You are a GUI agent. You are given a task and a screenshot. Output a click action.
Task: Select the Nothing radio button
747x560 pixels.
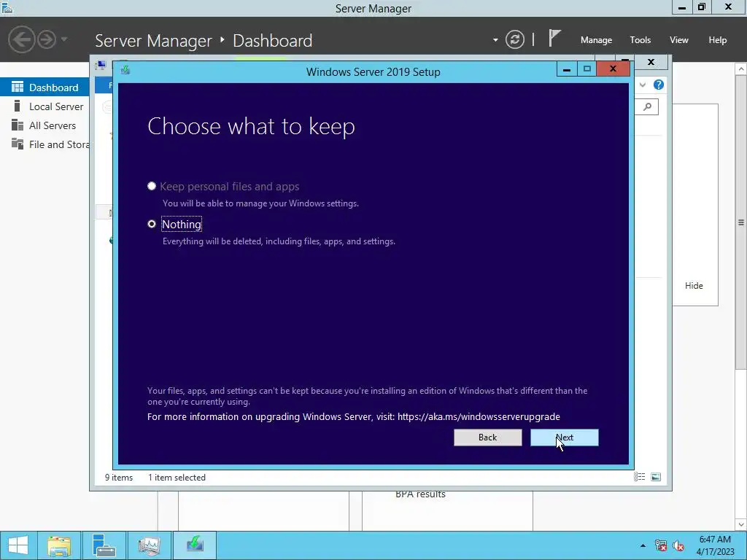coord(152,224)
